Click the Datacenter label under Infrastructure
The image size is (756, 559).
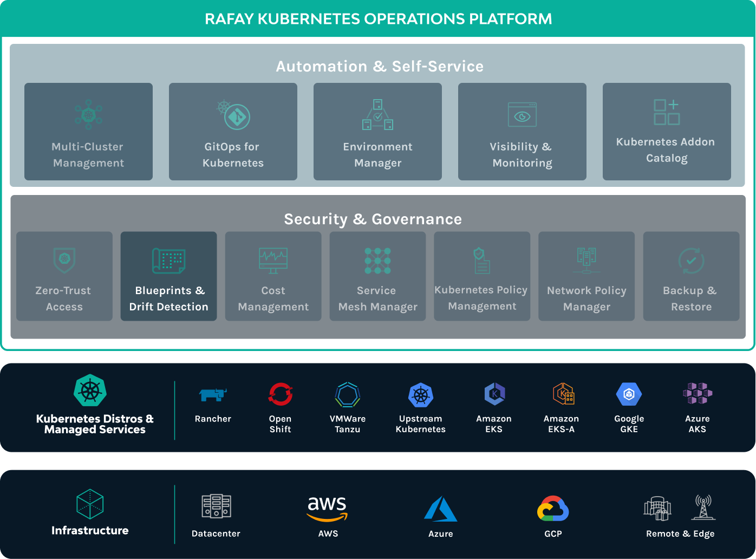(216, 534)
